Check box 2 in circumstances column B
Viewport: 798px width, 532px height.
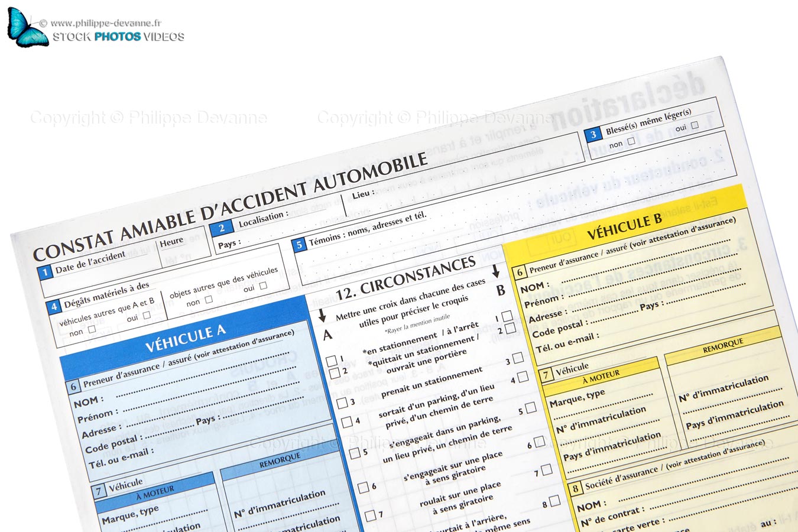pyautogui.click(x=511, y=327)
